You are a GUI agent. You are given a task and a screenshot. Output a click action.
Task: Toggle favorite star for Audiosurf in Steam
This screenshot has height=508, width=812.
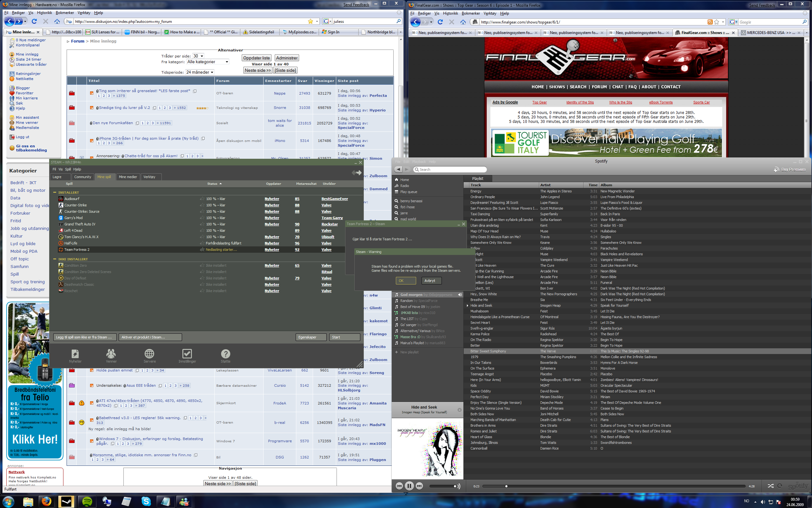click(x=202, y=198)
